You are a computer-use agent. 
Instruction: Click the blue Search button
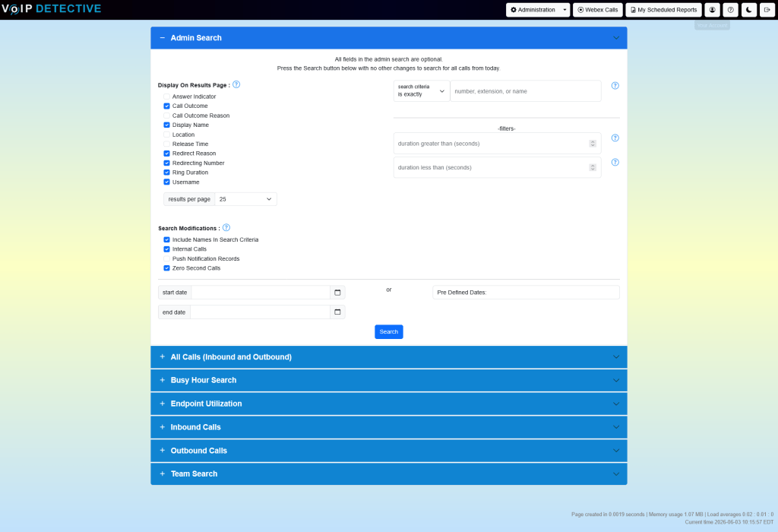click(x=389, y=331)
